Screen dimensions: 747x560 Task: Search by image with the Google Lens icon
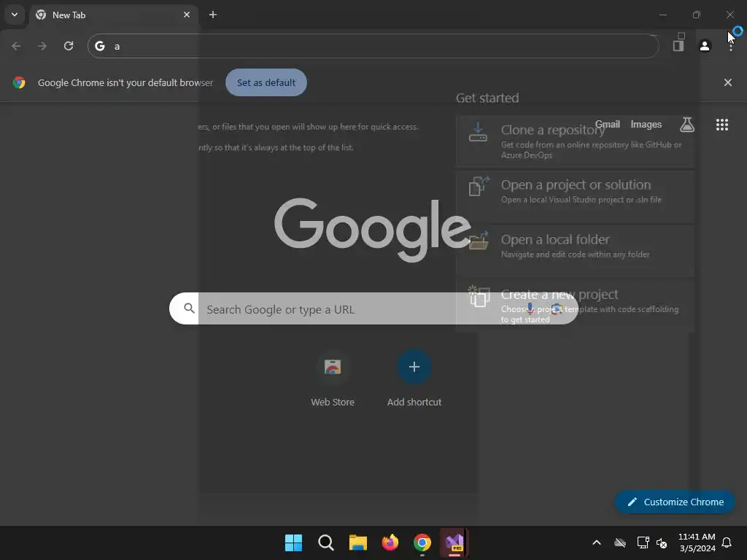[x=556, y=308]
